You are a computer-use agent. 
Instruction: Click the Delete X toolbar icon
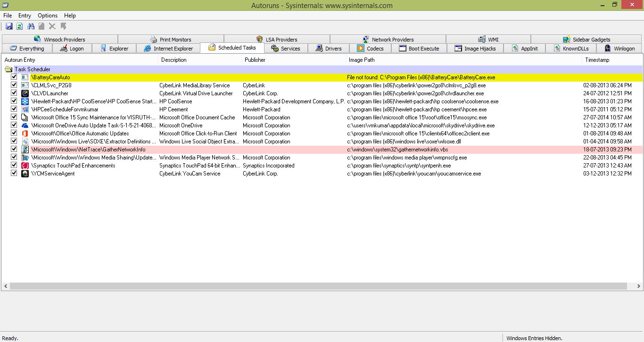point(52,26)
